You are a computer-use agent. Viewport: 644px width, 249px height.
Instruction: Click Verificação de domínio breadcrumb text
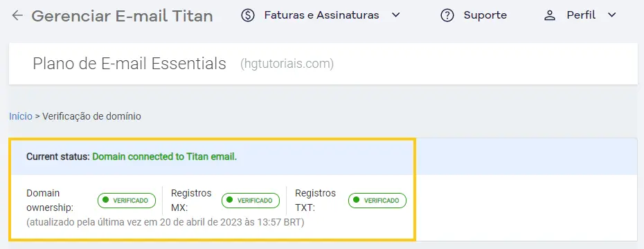[91, 116]
